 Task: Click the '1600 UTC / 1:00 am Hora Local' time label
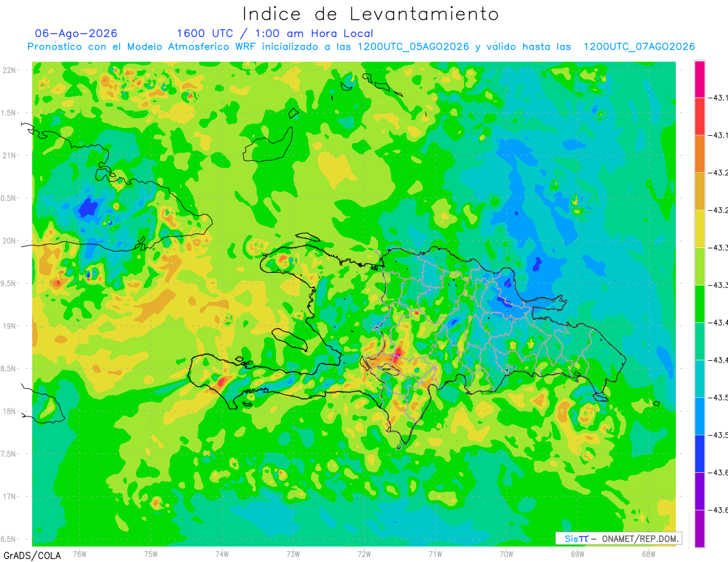click(275, 33)
